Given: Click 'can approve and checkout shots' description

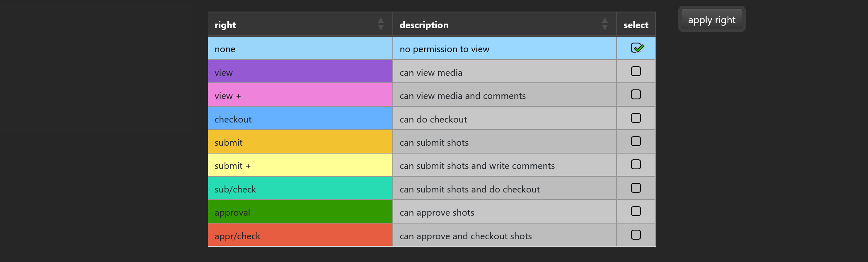Looking at the screenshot, I should pyautogui.click(x=466, y=236).
